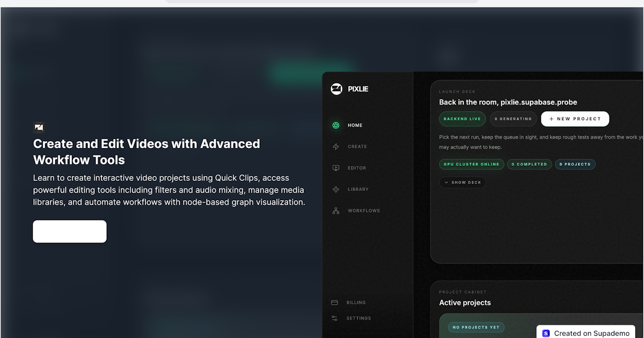Image resolution: width=644 pixels, height=338 pixels.
Task: Click the 'PROJECT CABINET' label
Action: (463, 292)
